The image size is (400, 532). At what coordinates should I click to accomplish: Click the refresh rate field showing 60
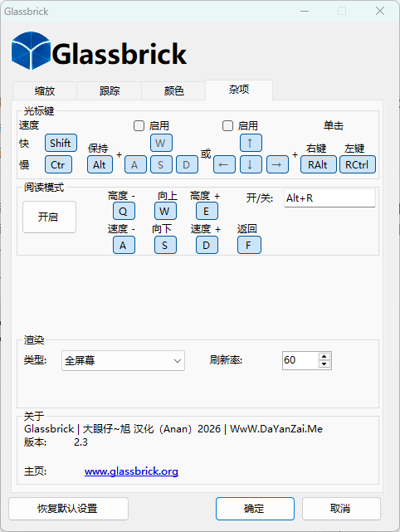(x=300, y=360)
